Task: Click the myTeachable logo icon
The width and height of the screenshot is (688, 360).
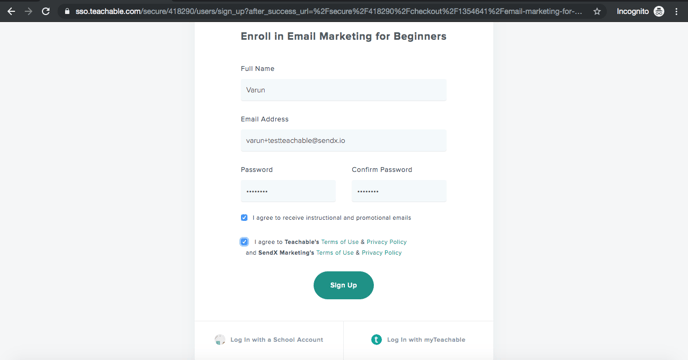Action: pyautogui.click(x=376, y=339)
